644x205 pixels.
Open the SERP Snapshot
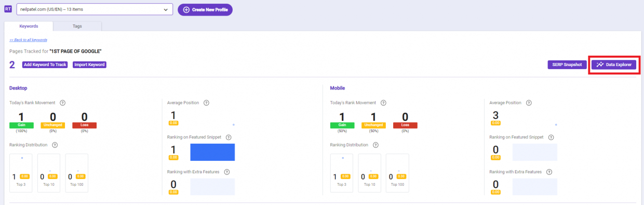(567, 65)
